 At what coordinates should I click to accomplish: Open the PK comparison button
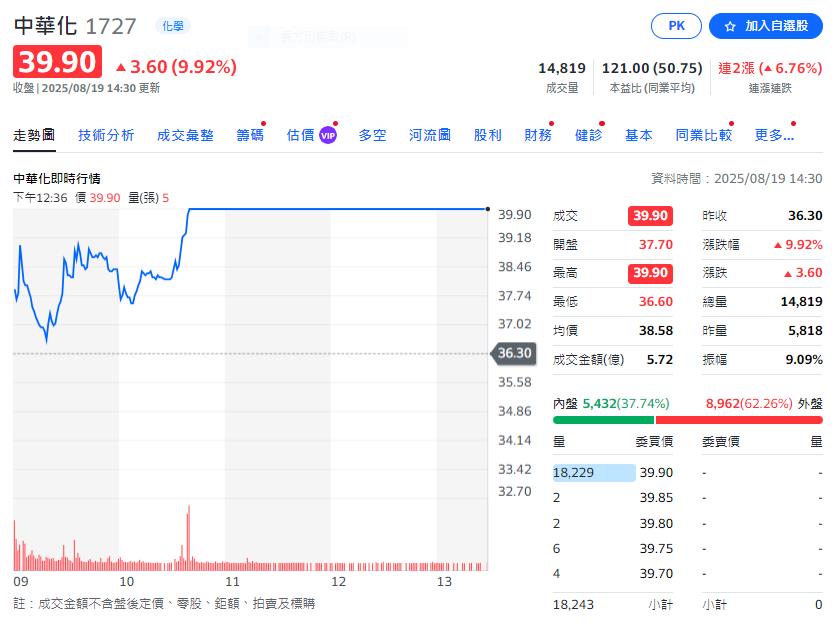(x=676, y=26)
